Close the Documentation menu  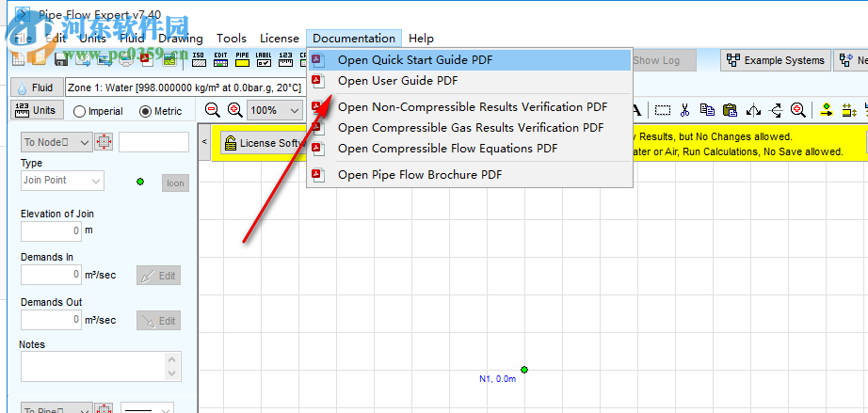pyautogui.click(x=354, y=39)
